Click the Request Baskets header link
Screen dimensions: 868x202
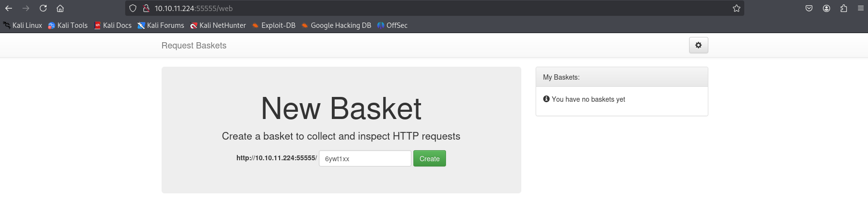(194, 46)
